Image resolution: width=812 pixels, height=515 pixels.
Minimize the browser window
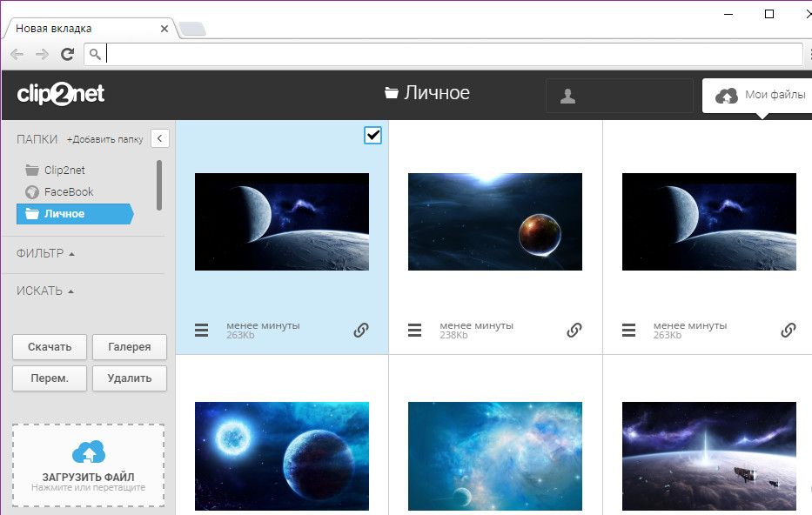point(728,14)
